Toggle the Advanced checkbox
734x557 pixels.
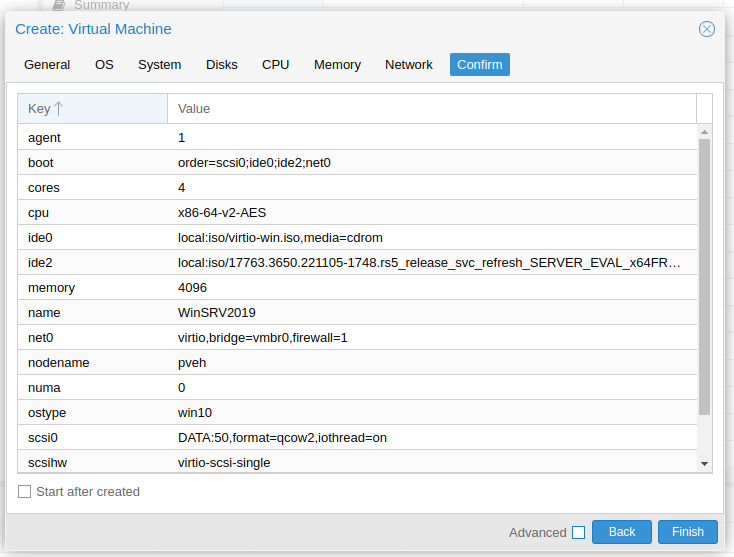tap(578, 532)
